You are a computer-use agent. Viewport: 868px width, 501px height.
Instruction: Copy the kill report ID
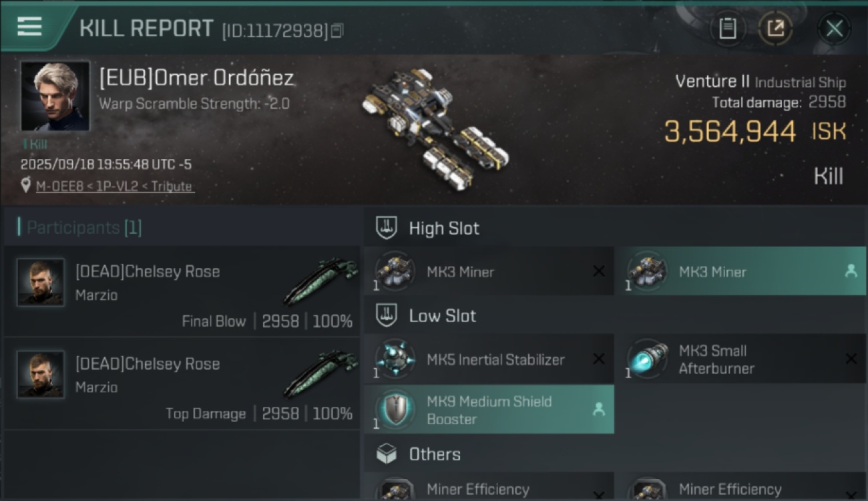tap(337, 30)
